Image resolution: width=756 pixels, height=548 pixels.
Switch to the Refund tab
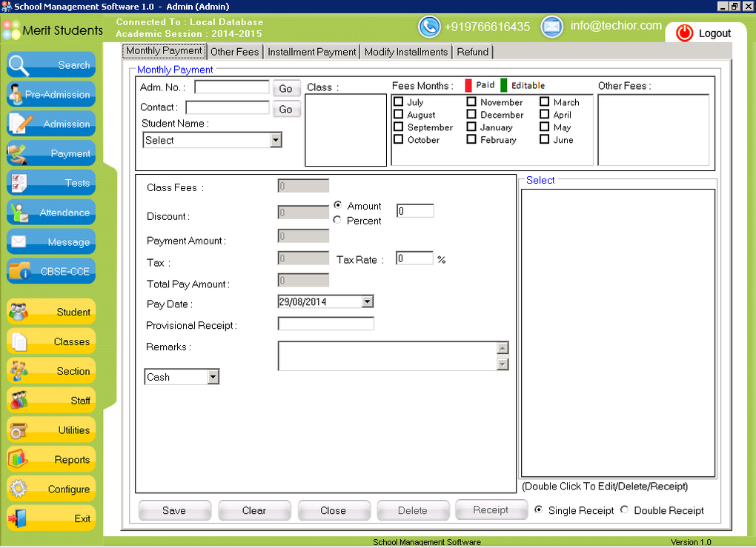473,52
